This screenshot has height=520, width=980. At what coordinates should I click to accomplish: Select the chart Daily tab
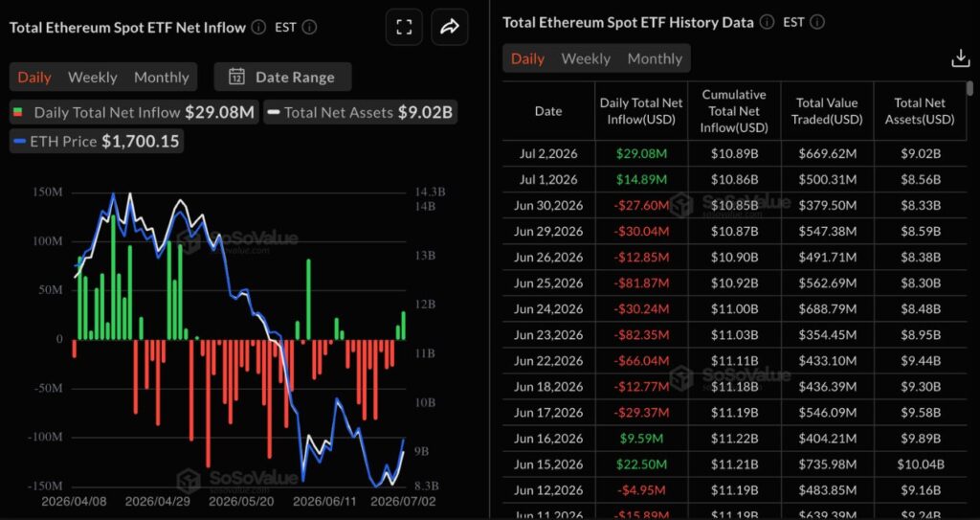(x=34, y=77)
